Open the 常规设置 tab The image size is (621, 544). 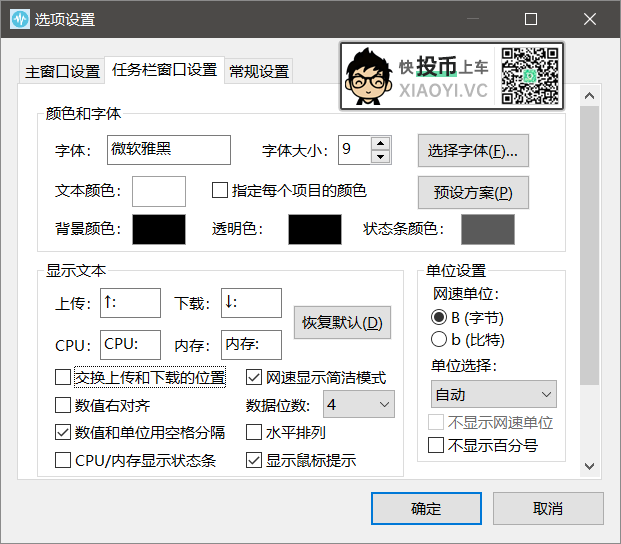tap(259, 71)
